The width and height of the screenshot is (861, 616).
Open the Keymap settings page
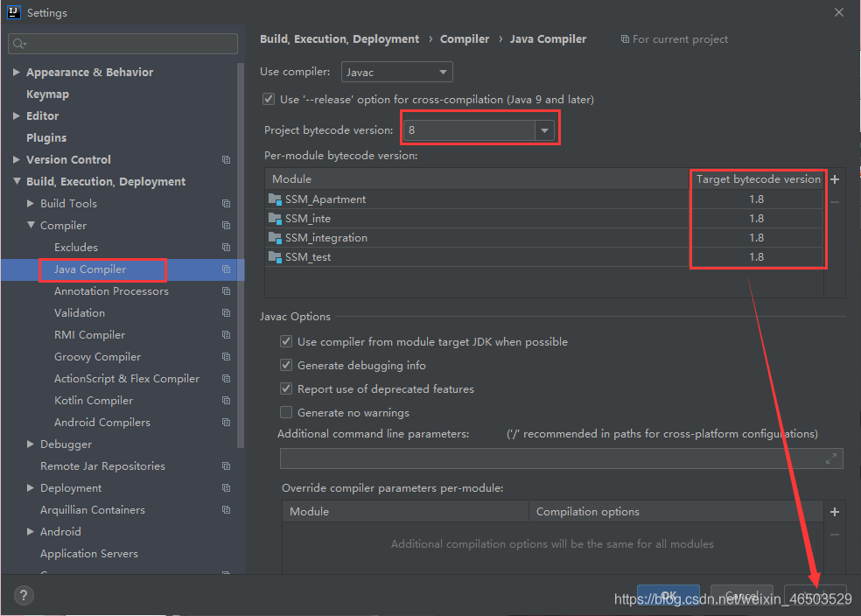click(x=48, y=94)
